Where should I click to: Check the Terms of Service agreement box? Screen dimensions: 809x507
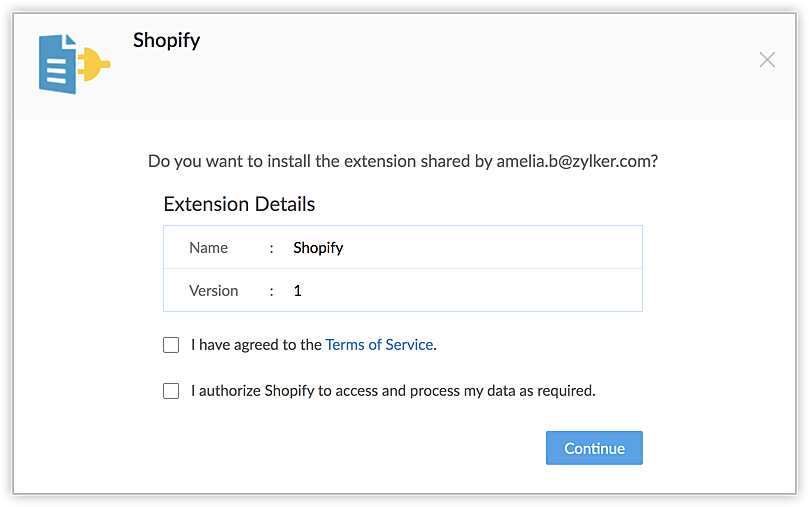[171, 345]
